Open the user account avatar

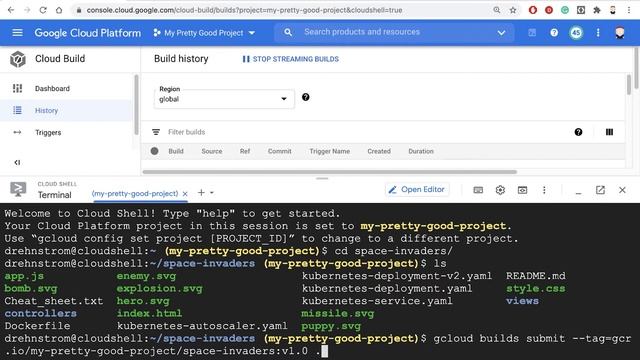pyautogui.click(x=620, y=33)
